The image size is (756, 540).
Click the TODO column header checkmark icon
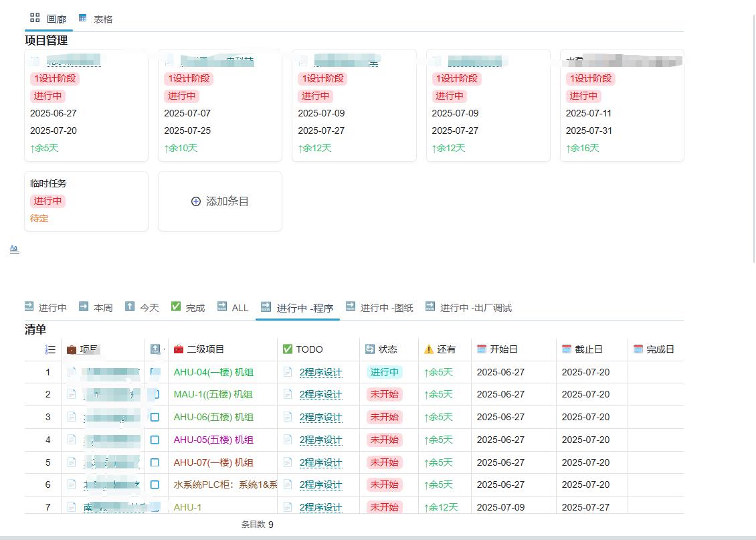coord(288,349)
